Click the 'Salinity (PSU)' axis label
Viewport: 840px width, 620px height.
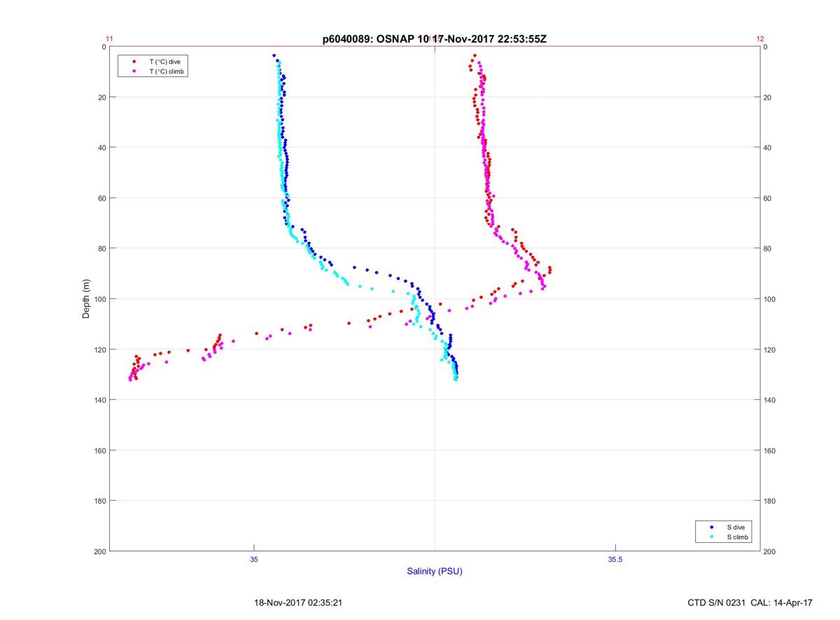(x=435, y=572)
